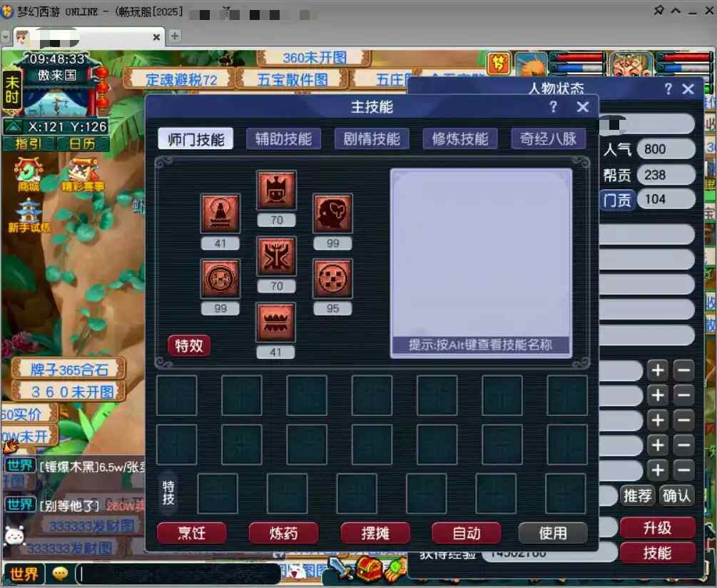Click the 特效 button
The height and width of the screenshot is (588, 717).
point(189,345)
